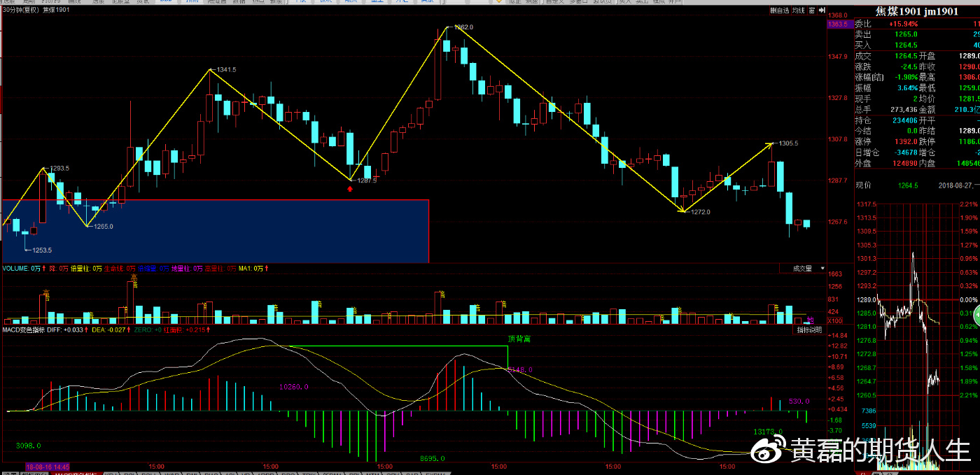The height and width of the screenshot is (475, 980).
Task: Toggle the 均线 moving average display
Action: tap(797, 10)
